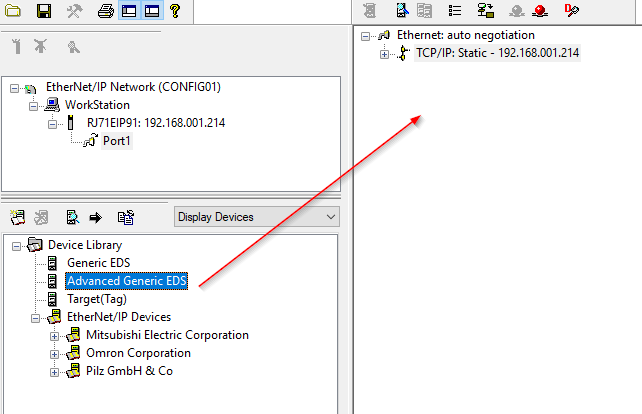Select Omron Corporation entry
This screenshot has width=642, height=414.
(138, 353)
